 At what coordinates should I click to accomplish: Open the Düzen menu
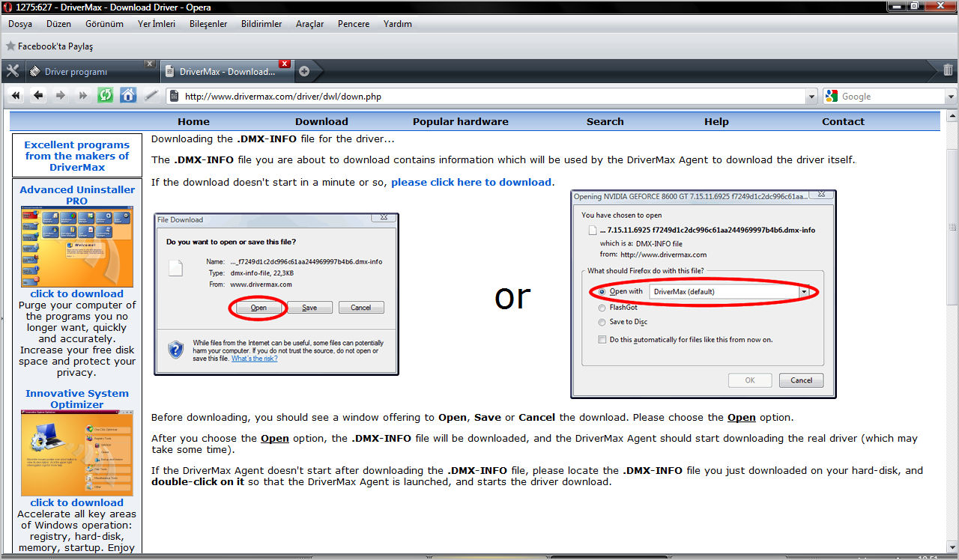coord(58,24)
